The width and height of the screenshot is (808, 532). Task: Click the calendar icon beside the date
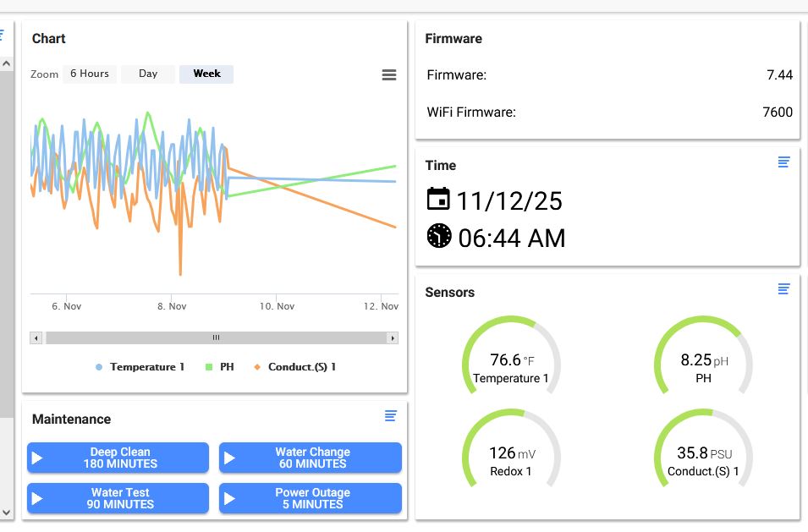tap(438, 199)
